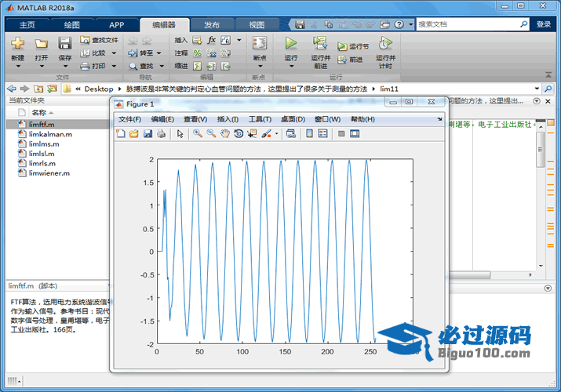Click Run Section (运行节)
Viewport: 561px width, 392px height.
click(353, 46)
